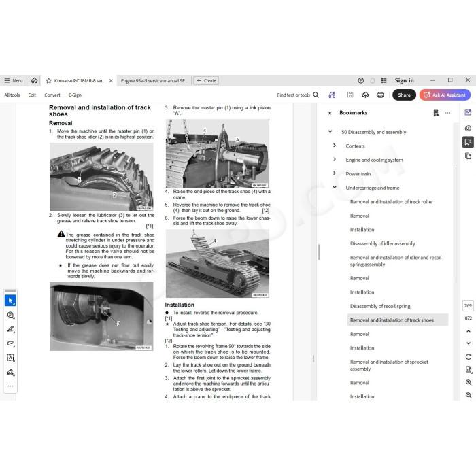Print the document via printer icon
The image size is (476, 476).
pos(380,95)
